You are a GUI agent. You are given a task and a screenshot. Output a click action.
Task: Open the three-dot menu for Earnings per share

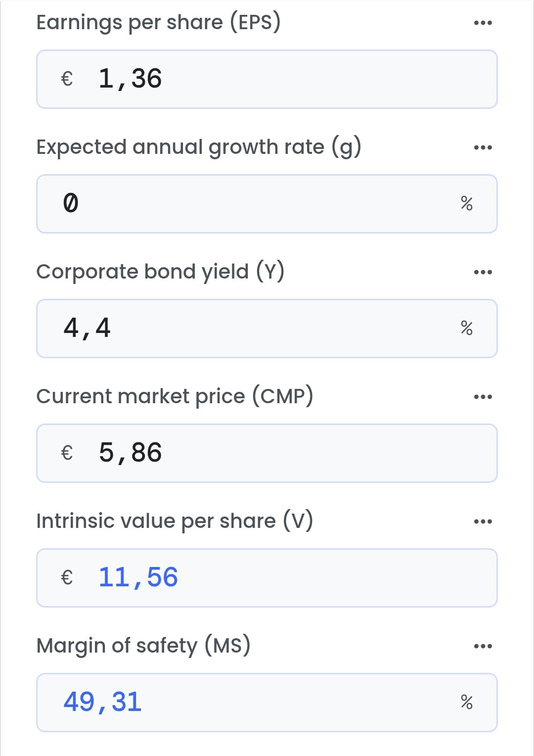tap(483, 23)
